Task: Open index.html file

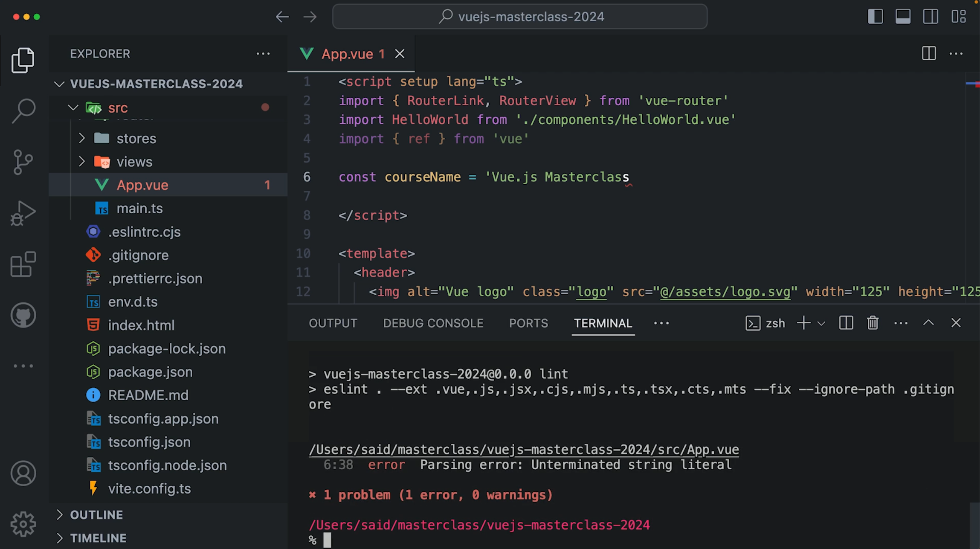Action: 168,325
